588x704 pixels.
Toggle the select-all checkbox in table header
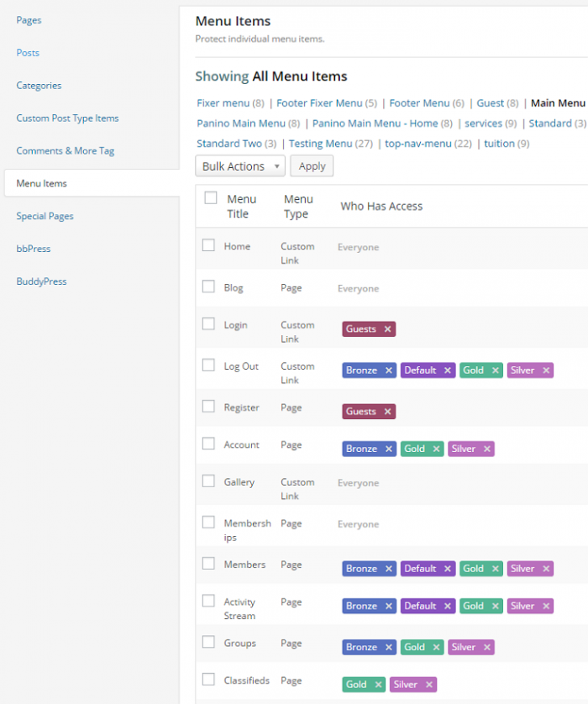[x=211, y=198]
